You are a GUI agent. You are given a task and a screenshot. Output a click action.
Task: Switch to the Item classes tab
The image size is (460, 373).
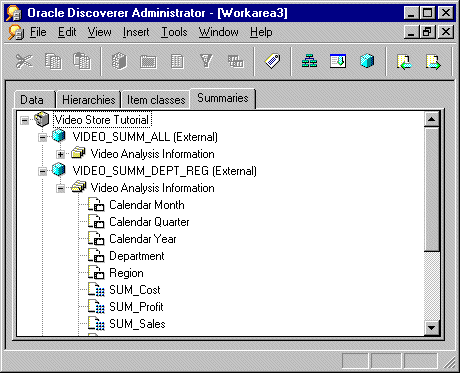(x=156, y=100)
